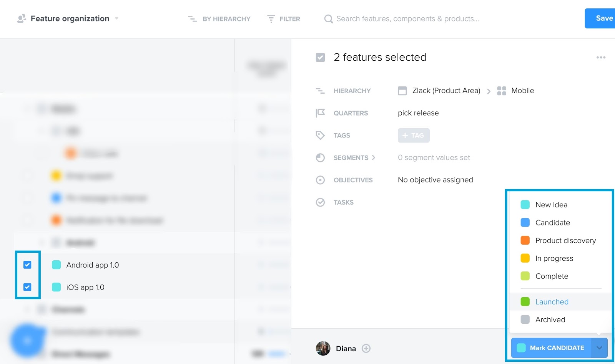Click the TASKS checkmark icon
This screenshot has height=364, width=615.
point(320,202)
